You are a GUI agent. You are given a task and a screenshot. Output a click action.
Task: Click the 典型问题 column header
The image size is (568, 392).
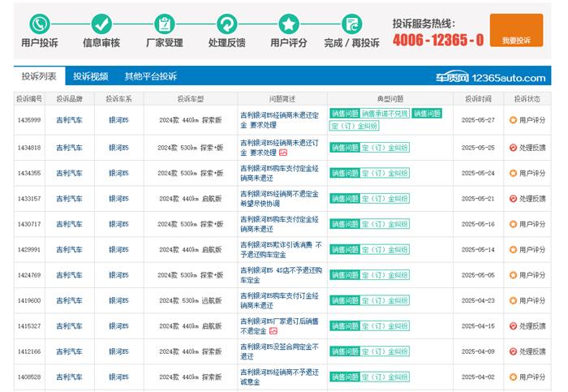(390, 98)
